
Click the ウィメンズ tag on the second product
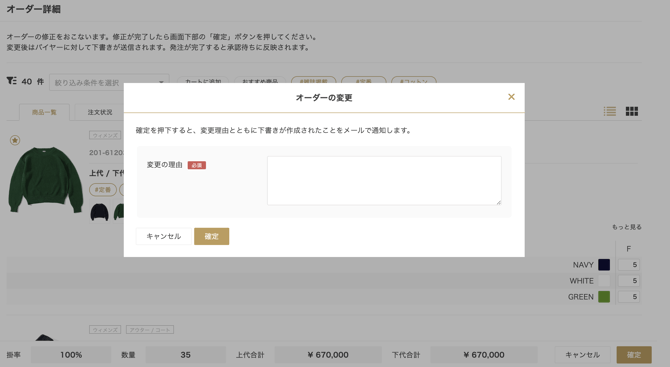click(x=105, y=330)
